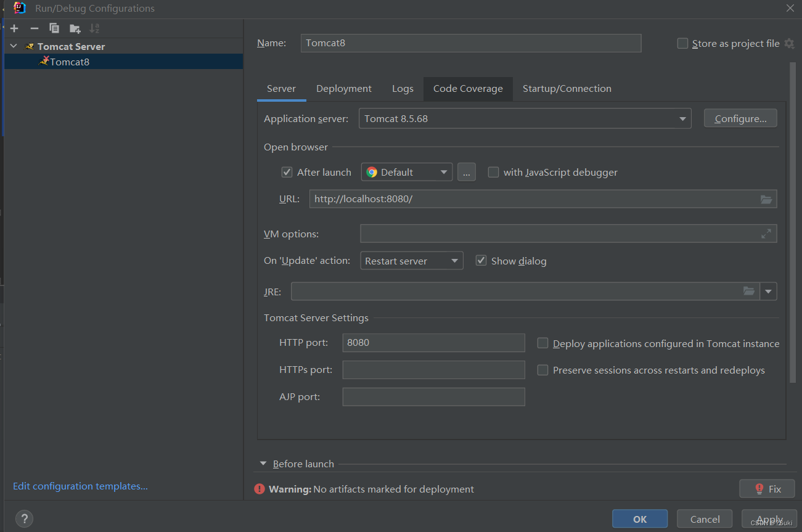Switch to the Server tab
The width and height of the screenshot is (802, 532).
point(281,89)
